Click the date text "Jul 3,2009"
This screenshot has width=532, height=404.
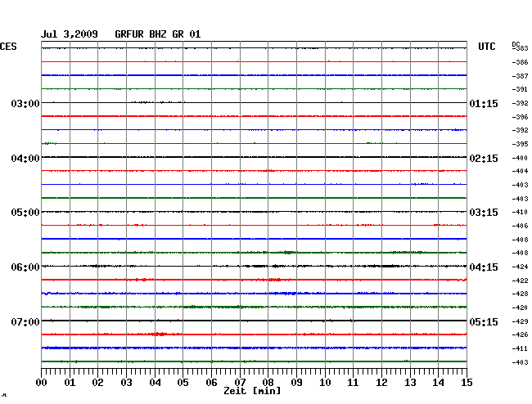70,34
